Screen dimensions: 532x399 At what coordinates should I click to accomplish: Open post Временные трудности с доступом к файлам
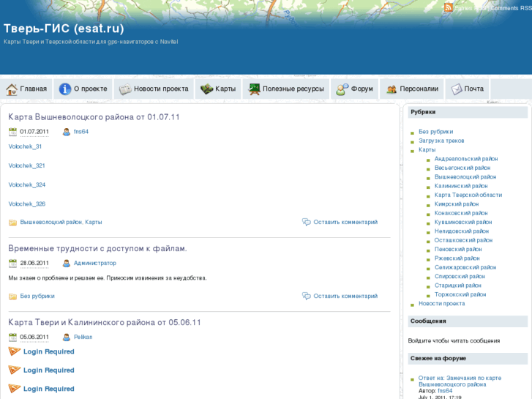98,249
